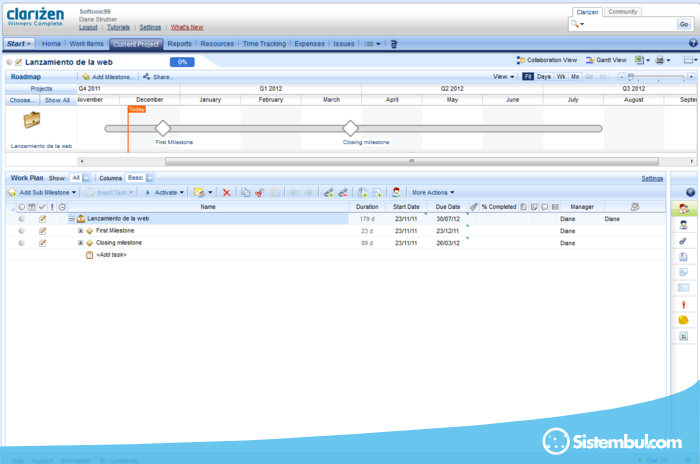Click the Closing milestone diamond on the roadmap
Viewport: 700px width, 464px height.
(350, 128)
